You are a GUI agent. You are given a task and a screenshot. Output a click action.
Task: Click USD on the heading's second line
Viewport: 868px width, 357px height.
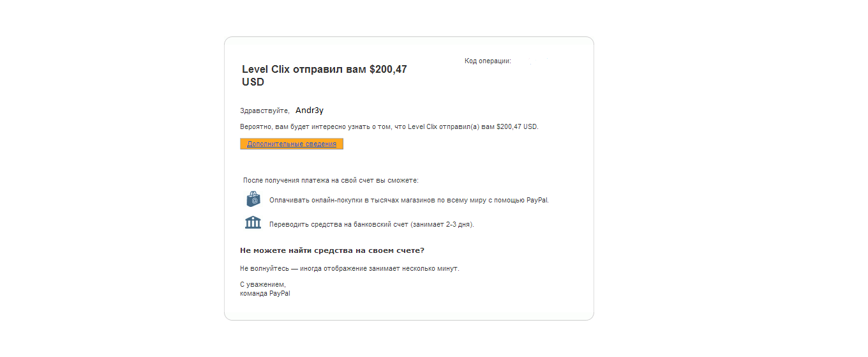(253, 82)
